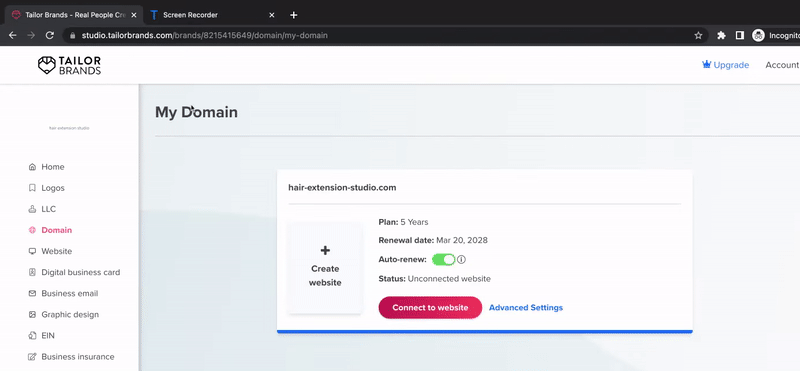Click the Home icon in sidebar
Viewport: 800px width, 371px height.
[33, 167]
